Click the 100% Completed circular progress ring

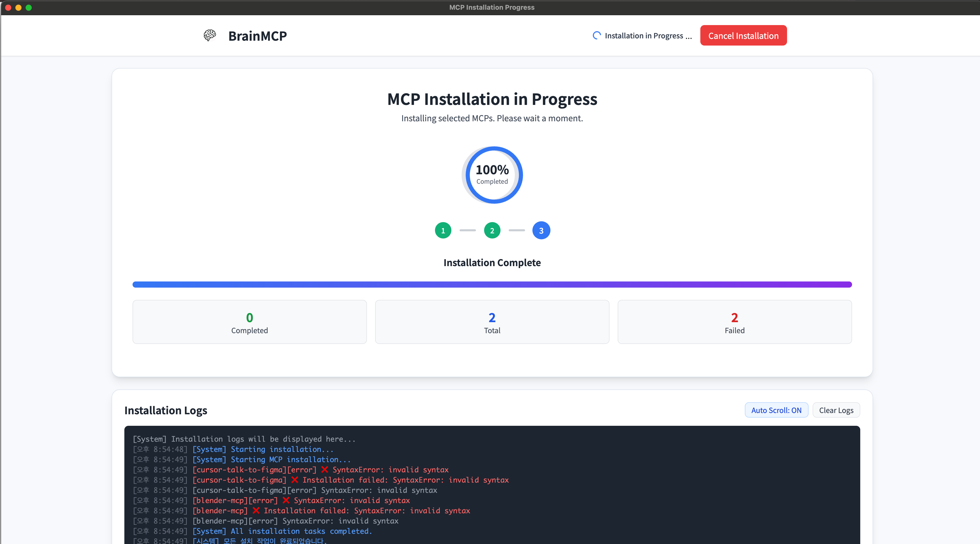tap(492, 175)
